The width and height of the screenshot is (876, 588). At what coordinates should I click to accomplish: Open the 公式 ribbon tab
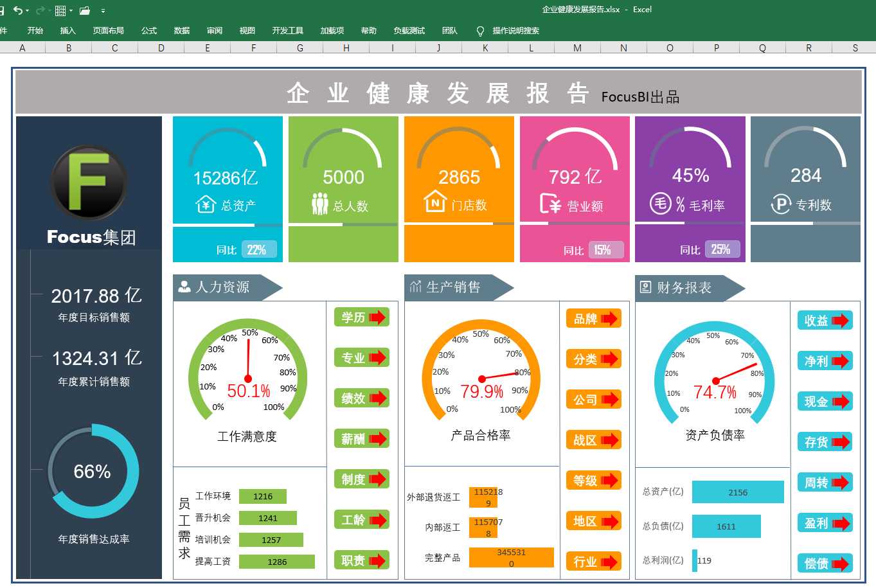point(149,30)
